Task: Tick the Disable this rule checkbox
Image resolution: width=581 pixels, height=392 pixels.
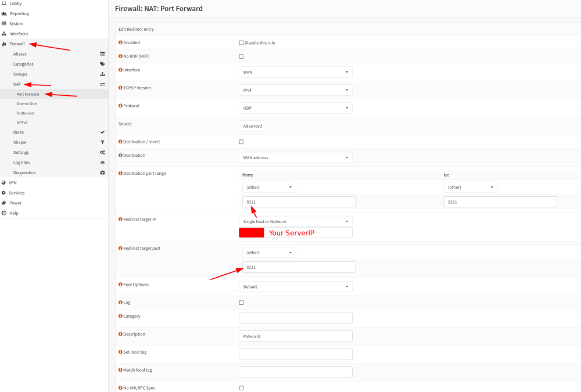Action: [x=241, y=42]
